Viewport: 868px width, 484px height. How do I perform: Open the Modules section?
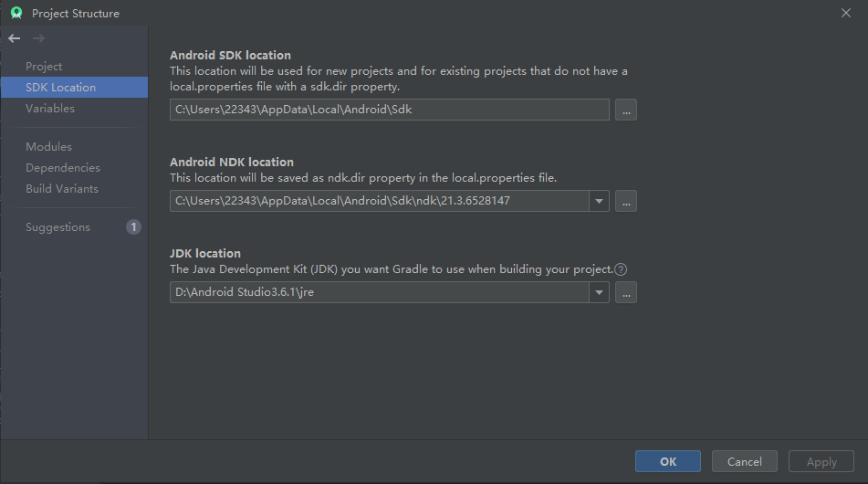click(74, 147)
